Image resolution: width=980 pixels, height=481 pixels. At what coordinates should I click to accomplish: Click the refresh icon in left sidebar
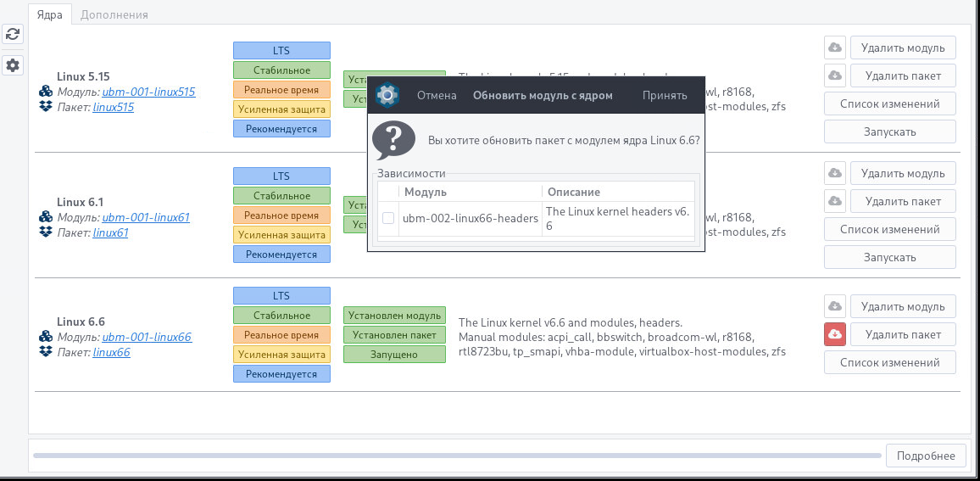(x=13, y=34)
